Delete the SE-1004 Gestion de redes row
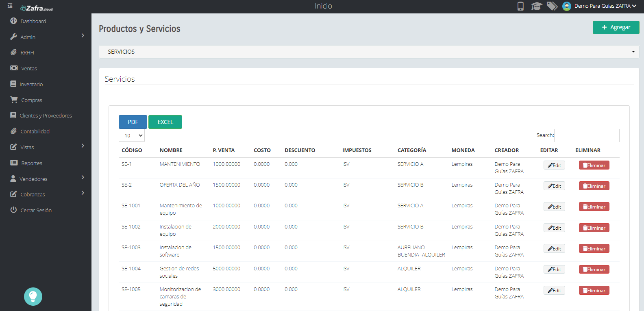Viewport: 644px width, 311px height. [594, 269]
